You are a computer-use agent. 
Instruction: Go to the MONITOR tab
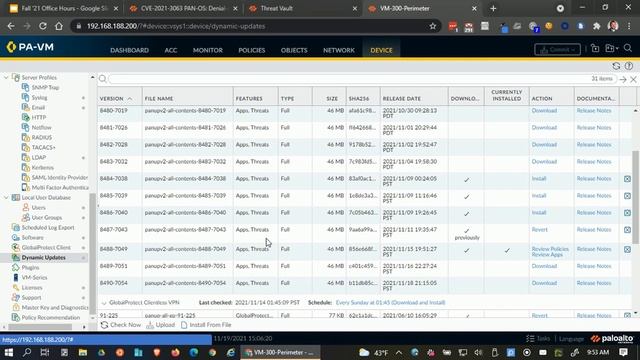208,50
